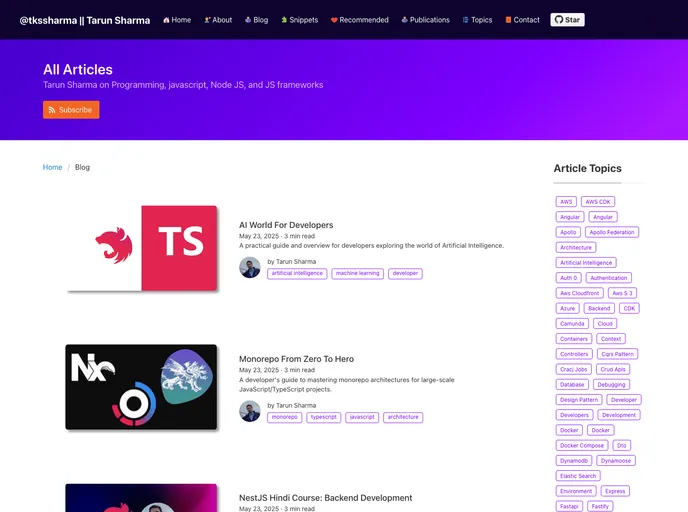Select the Aws S 3 topic

[622, 293]
